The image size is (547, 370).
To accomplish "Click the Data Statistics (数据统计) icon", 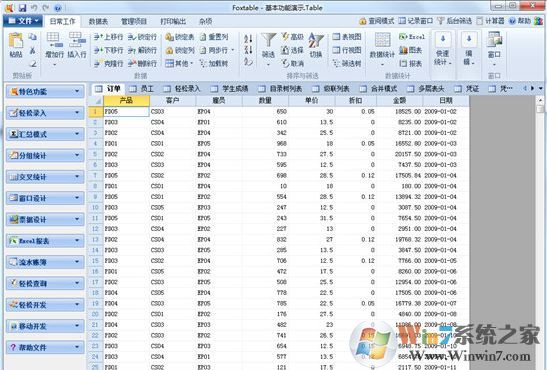I will [382, 46].
